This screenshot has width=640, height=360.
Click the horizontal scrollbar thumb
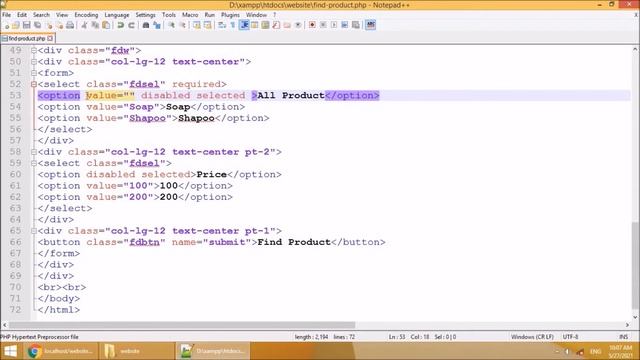point(182,325)
